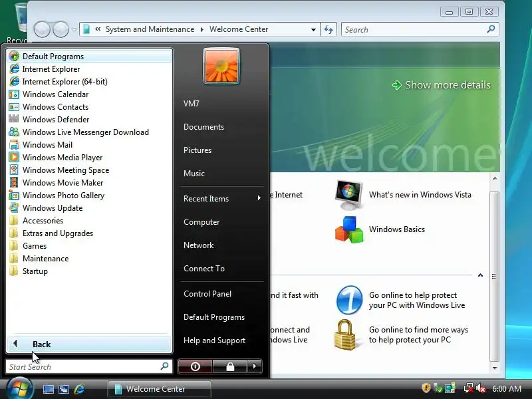Launch Internet Explorer (64-bit)
This screenshot has height=399, width=532.
coord(90,81)
